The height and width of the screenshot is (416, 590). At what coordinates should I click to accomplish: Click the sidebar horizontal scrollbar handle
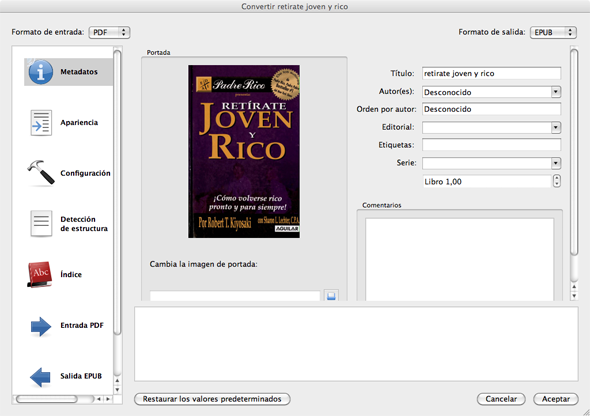[47, 399]
